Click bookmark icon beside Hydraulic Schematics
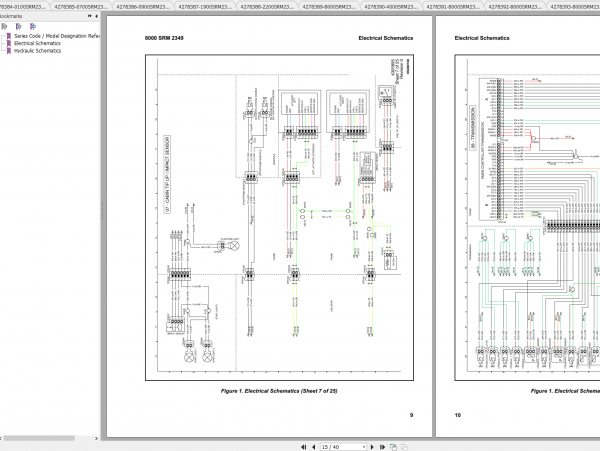Screen dimensions: 600x451 click(9, 50)
